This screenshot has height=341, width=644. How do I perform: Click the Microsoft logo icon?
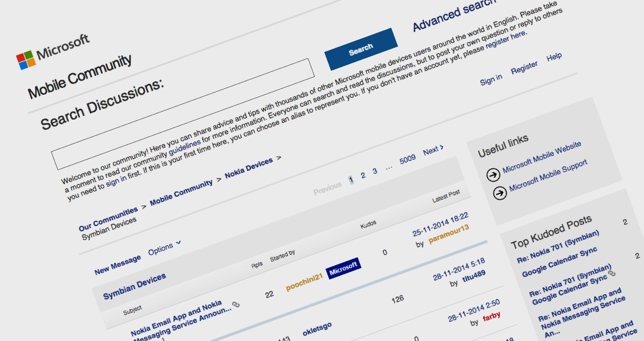point(25,60)
